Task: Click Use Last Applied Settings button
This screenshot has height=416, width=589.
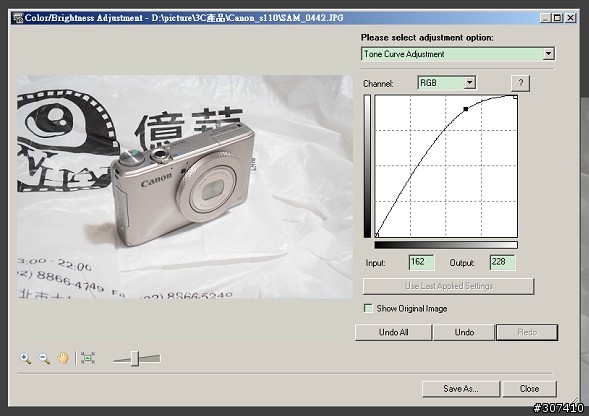Action: pos(449,286)
